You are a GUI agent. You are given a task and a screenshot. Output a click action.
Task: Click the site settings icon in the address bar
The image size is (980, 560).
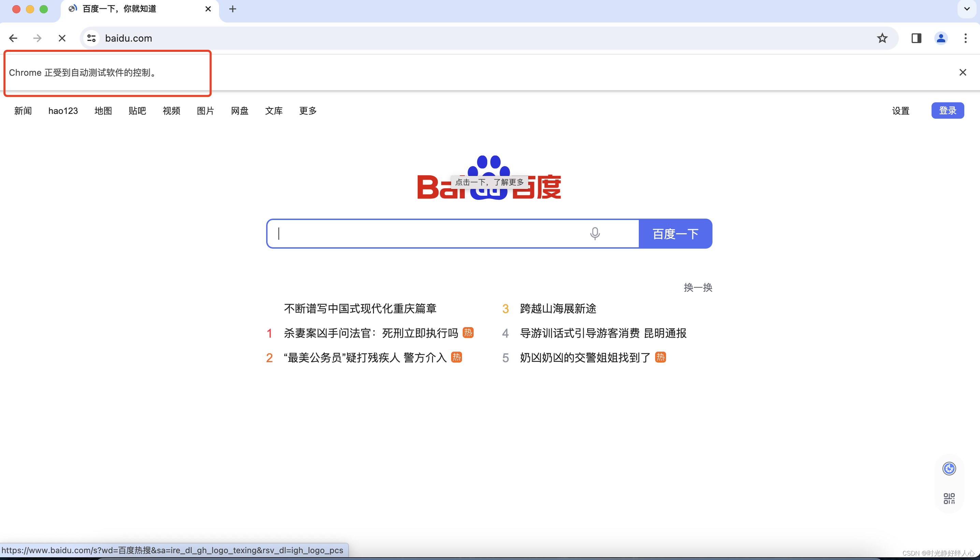(x=91, y=38)
